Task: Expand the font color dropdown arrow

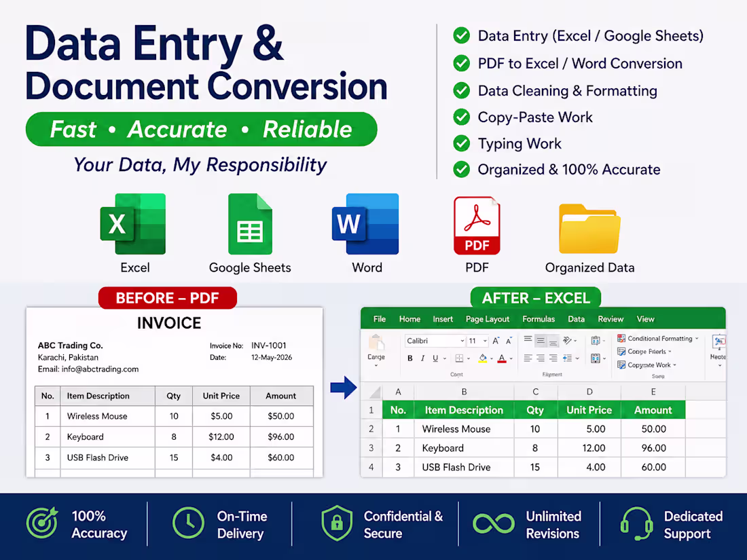Action: [x=511, y=358]
